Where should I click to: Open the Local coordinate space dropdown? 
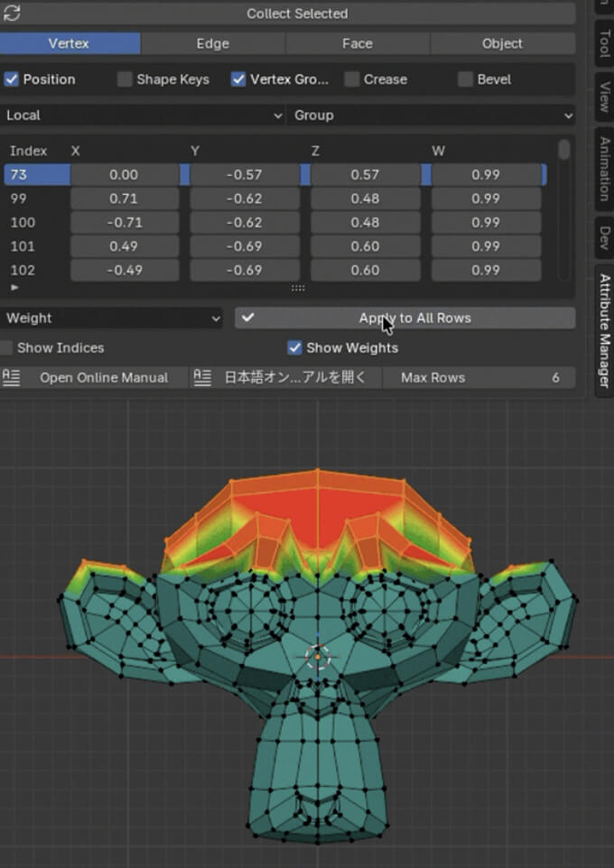tap(143, 115)
